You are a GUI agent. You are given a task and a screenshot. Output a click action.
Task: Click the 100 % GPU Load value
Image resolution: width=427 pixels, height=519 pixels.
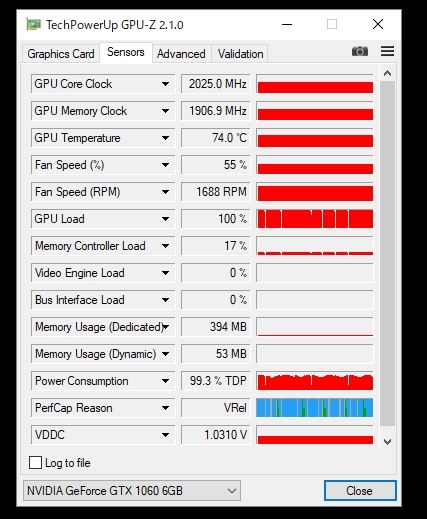[x=216, y=219]
